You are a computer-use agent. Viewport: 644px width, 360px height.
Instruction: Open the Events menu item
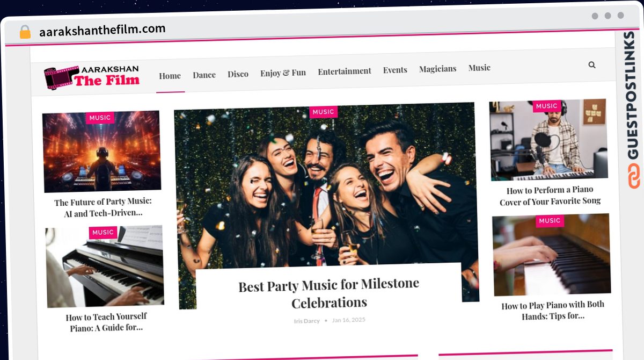pyautogui.click(x=395, y=70)
